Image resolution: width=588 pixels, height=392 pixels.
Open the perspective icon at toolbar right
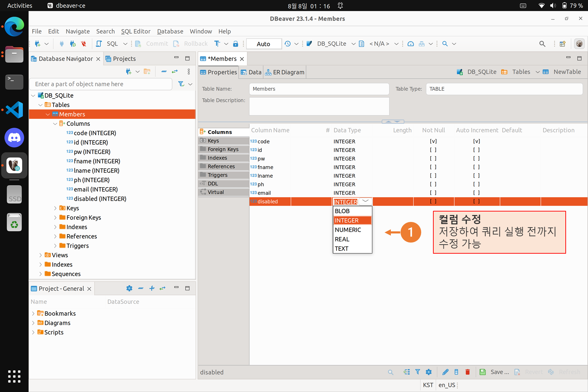[563, 44]
